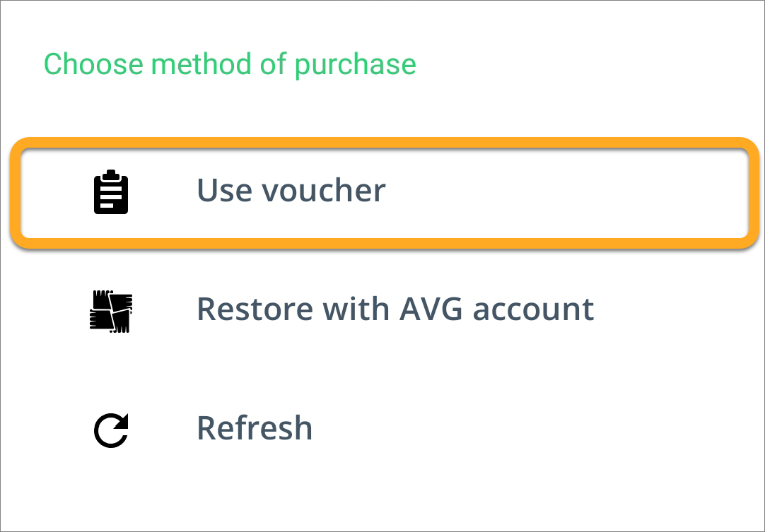Click the circular refresh arrow icon
This screenshot has height=532, width=765.
tap(111, 430)
